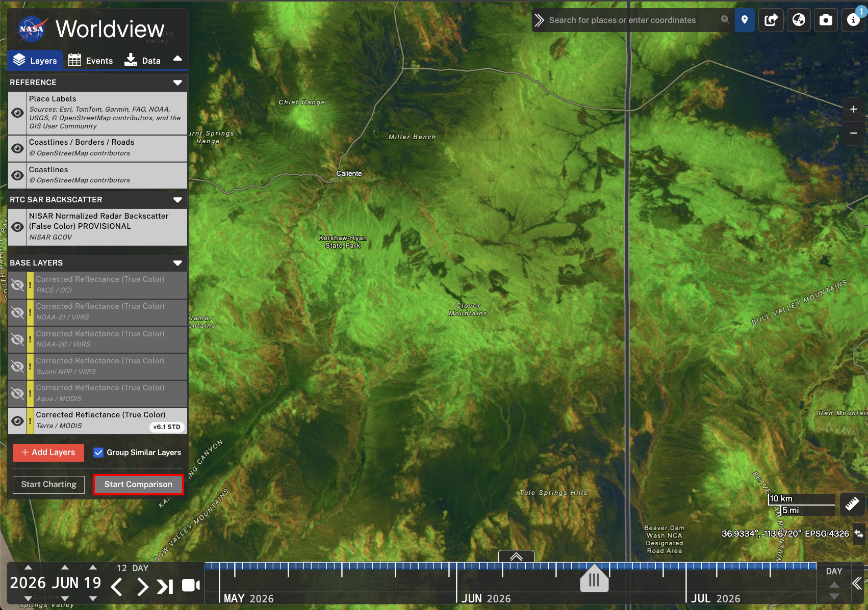Switch to the Events tab
868x610 pixels.
pos(90,60)
